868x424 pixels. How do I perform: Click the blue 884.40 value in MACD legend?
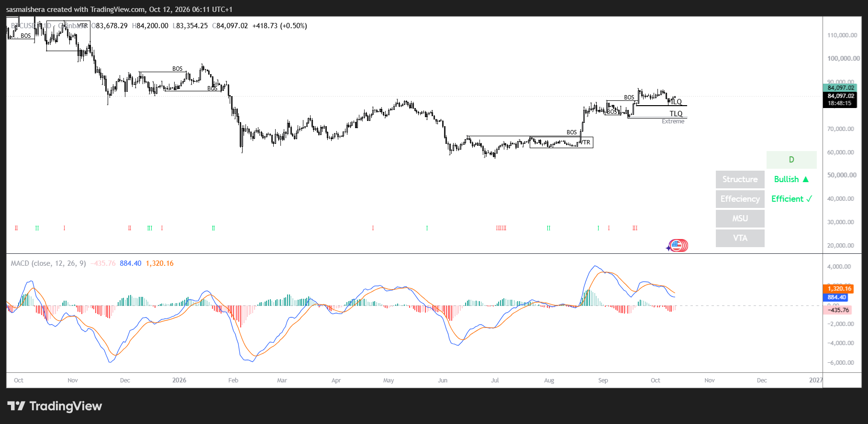point(131,263)
